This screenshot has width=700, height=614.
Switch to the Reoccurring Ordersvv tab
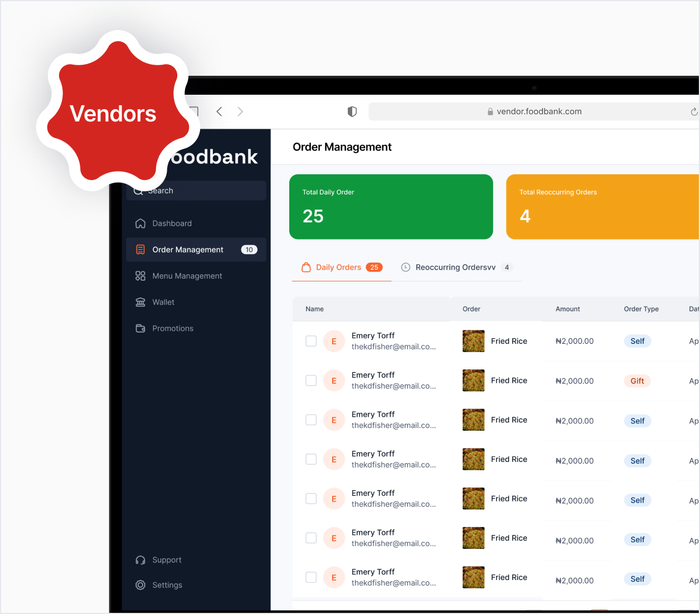[455, 267]
